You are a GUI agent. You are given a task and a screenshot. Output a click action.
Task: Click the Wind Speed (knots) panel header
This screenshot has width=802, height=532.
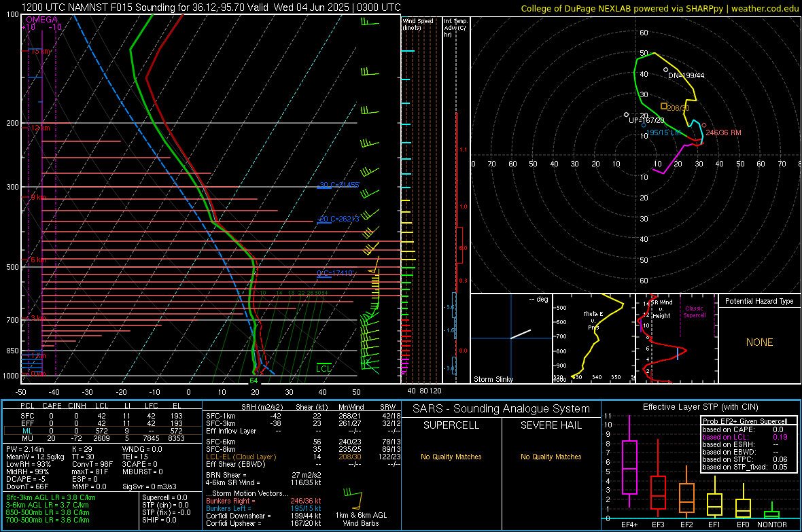pyautogui.click(x=417, y=24)
